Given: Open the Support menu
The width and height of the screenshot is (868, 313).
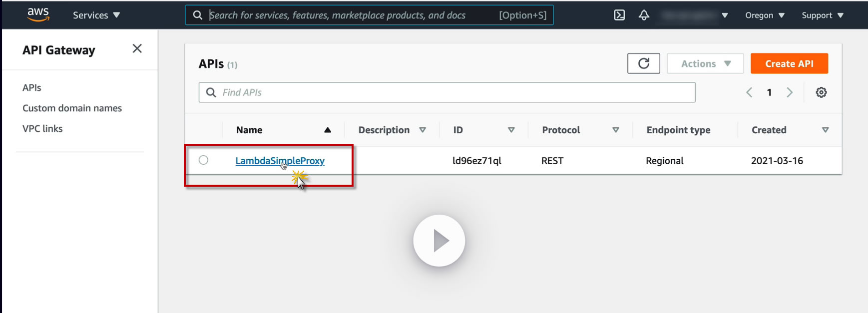Looking at the screenshot, I should coord(823,15).
